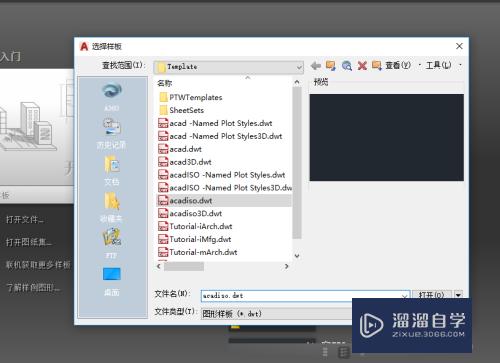The width and height of the screenshot is (500, 363).
Task: Select the acad.dwt template file
Action: click(180, 149)
